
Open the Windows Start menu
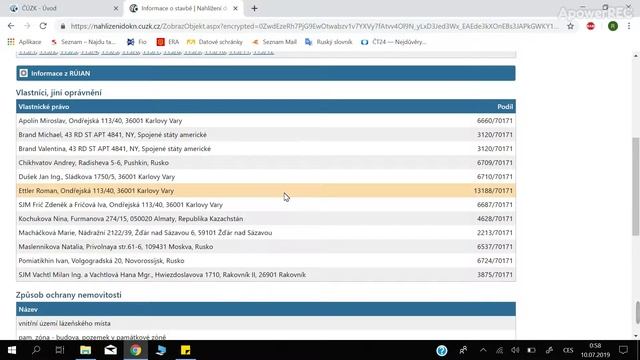pyautogui.click(x=12, y=350)
